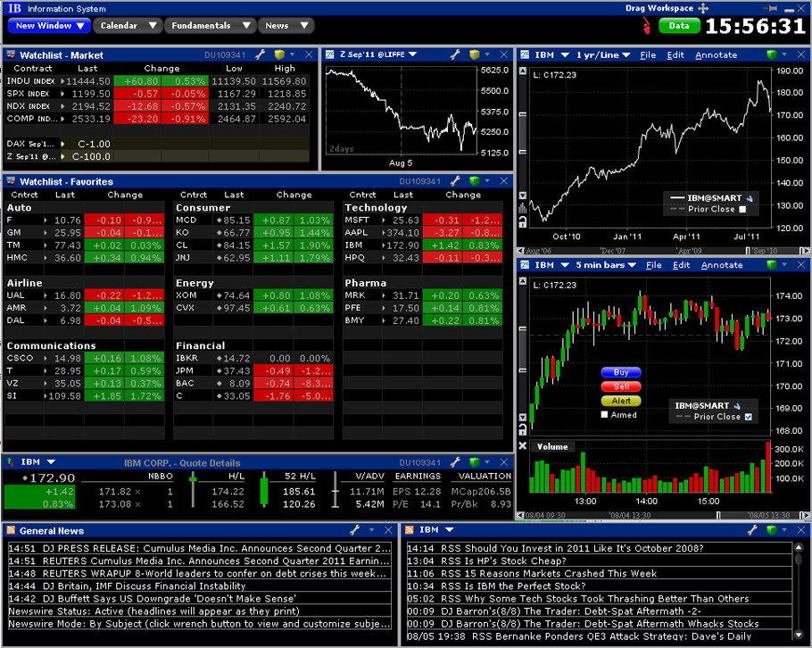The height and width of the screenshot is (648, 812).
Task: Open the wrench settings in General News
Action: 355,530
